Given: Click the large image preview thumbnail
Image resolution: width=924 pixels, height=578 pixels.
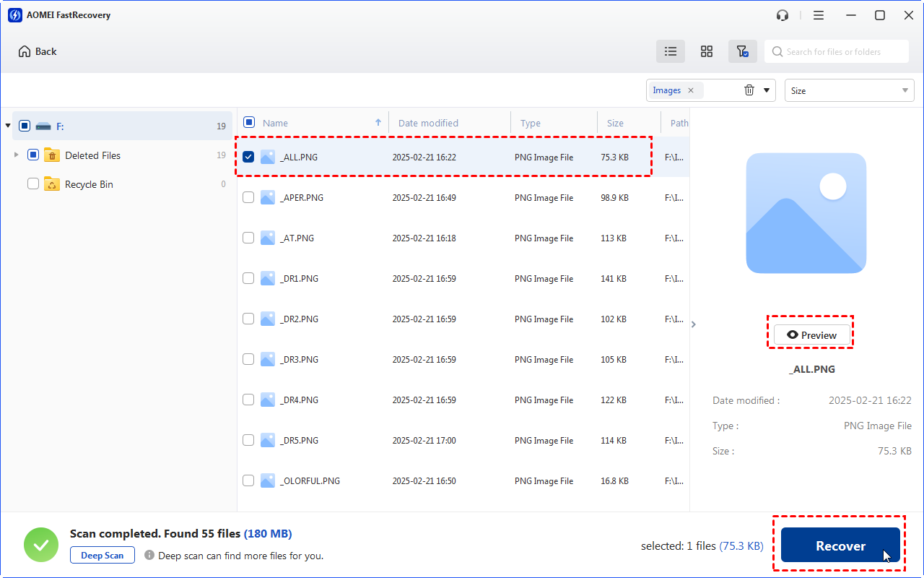Looking at the screenshot, I should click(806, 213).
